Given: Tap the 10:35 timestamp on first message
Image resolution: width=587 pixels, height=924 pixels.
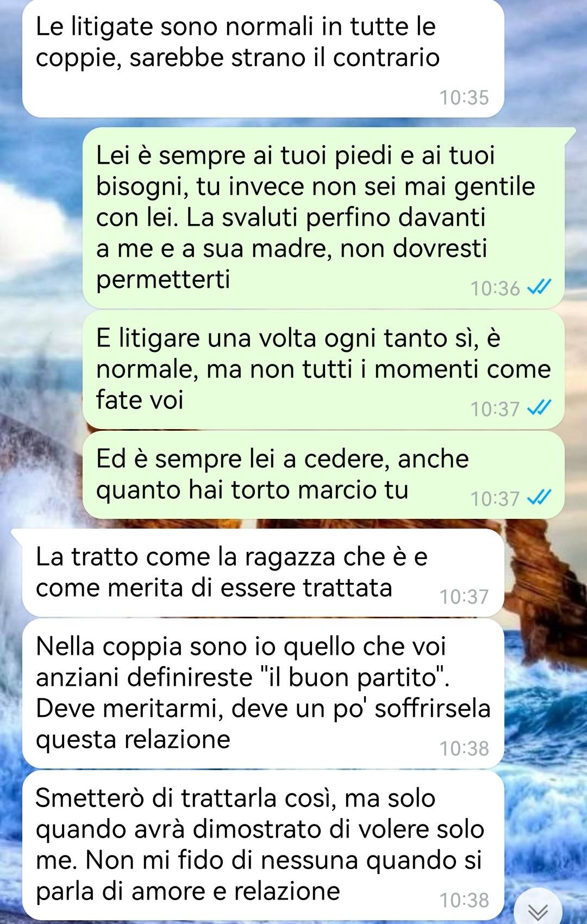Looking at the screenshot, I should pyautogui.click(x=464, y=98).
